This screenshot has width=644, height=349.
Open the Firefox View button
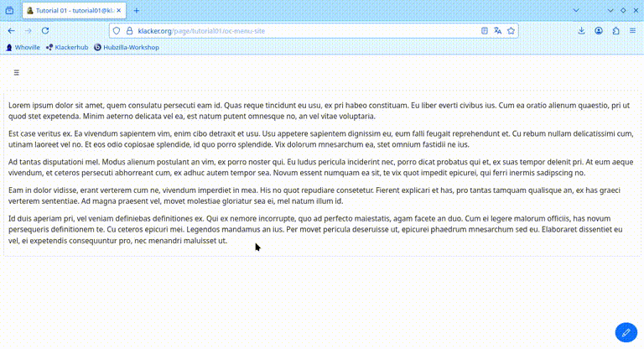10,10
